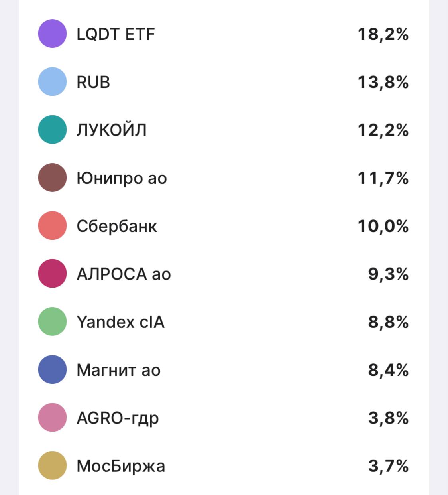Select the 8,4% Магнит percentage
The width and height of the screenshot is (448, 495).
coord(388,370)
